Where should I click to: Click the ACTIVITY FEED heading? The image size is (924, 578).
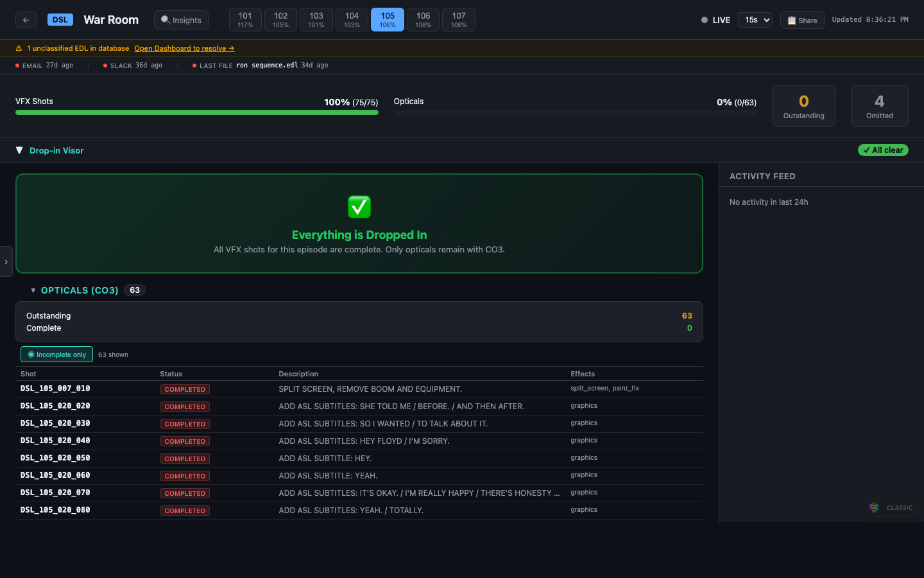tap(762, 176)
